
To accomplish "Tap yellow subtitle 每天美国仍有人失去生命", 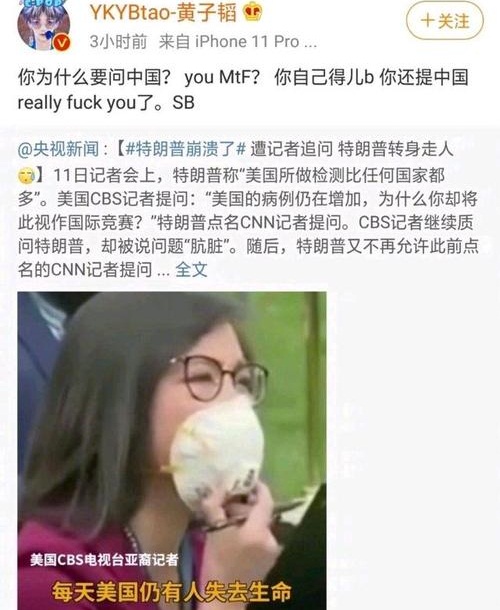I will click(x=172, y=592).
